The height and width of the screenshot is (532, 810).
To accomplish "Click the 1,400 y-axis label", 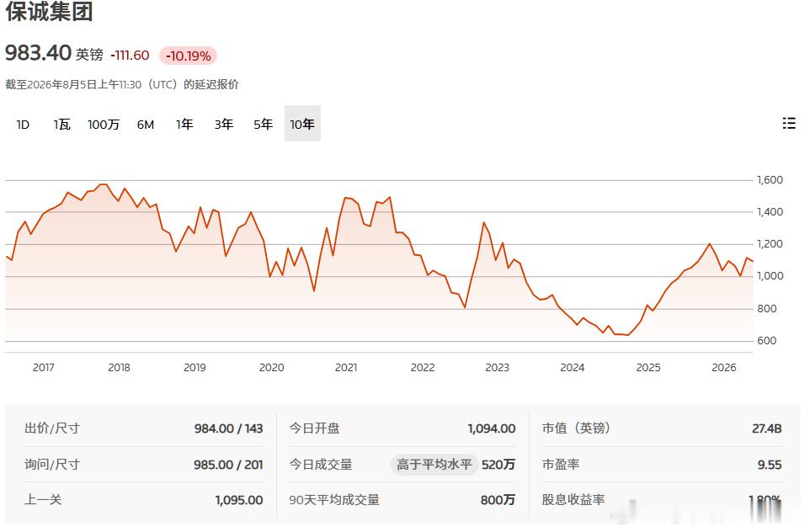I will (770, 212).
